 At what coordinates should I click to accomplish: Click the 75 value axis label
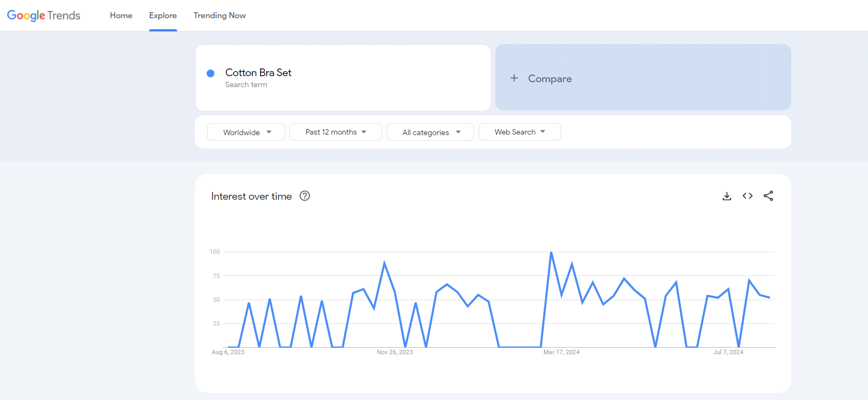click(216, 276)
